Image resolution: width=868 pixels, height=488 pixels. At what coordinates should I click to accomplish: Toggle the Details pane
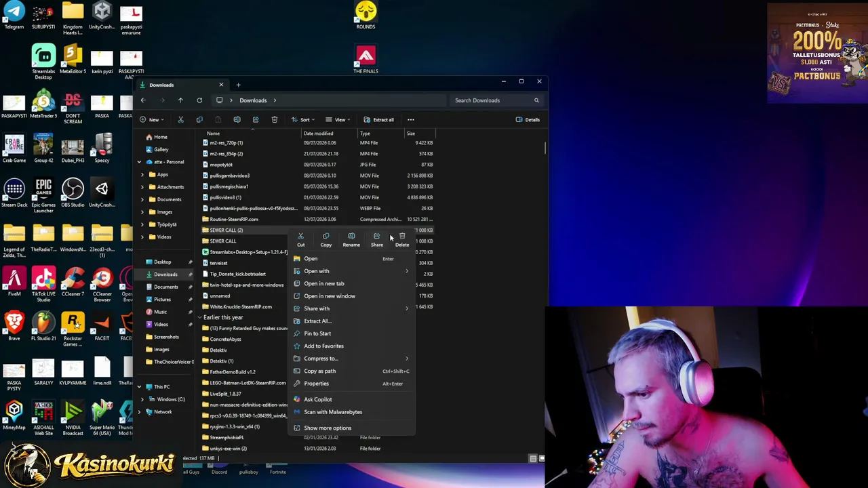528,120
